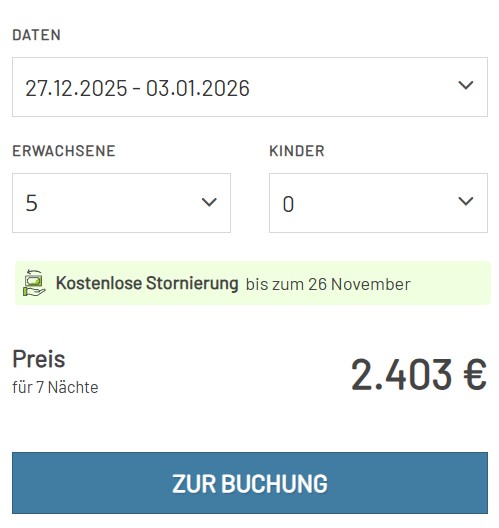The height and width of the screenshot is (528, 499).
Task: Select the date text 27.12.2025 - 03.01.2026
Action: [137, 88]
